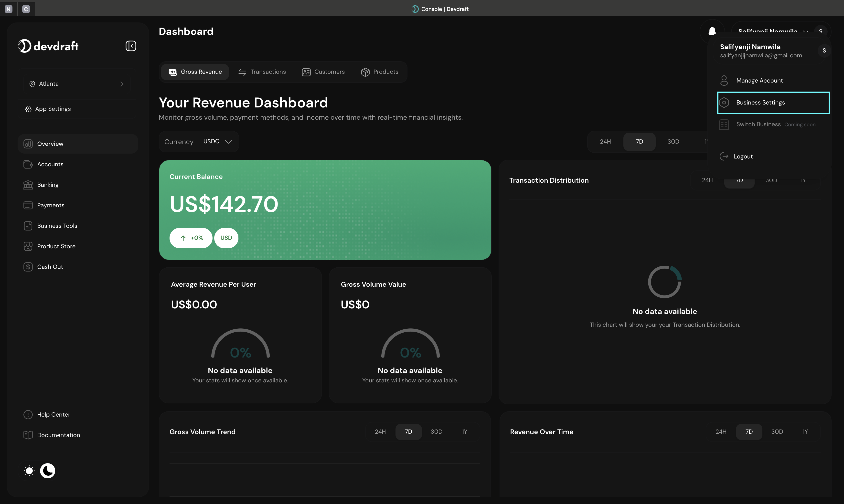Select Accounts in the sidebar
Image resolution: width=844 pixels, height=504 pixels.
point(50,164)
